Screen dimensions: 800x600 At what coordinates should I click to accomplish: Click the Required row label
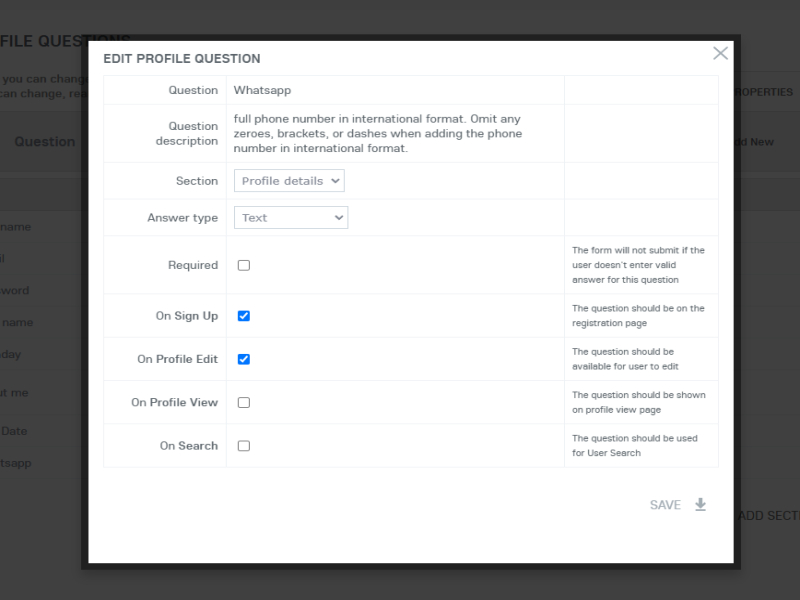193,265
